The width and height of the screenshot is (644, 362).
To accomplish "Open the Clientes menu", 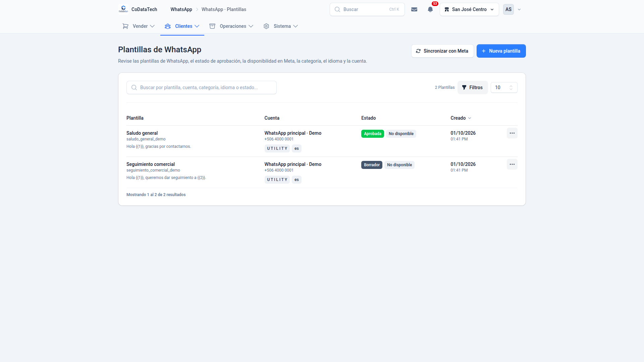I will [182, 26].
